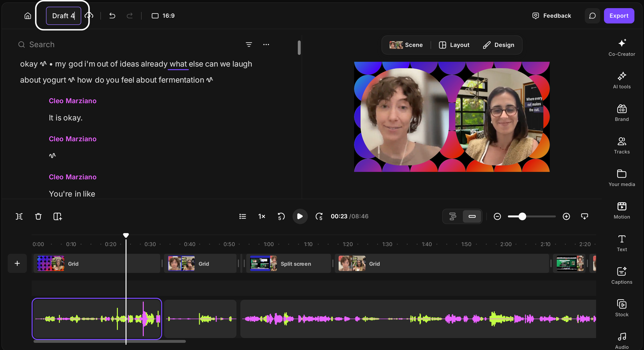Open the Audio panel
Viewport: 644px width, 350px height.
pos(621,340)
